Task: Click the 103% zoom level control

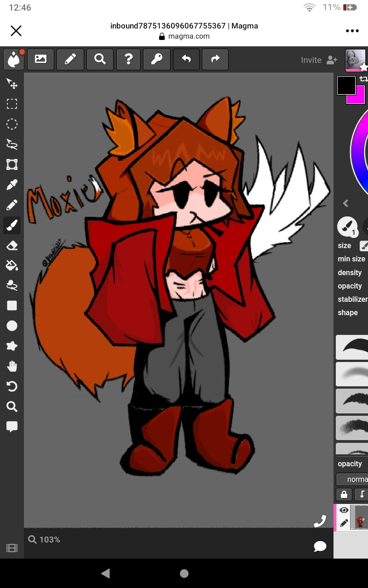Action: coord(44,539)
